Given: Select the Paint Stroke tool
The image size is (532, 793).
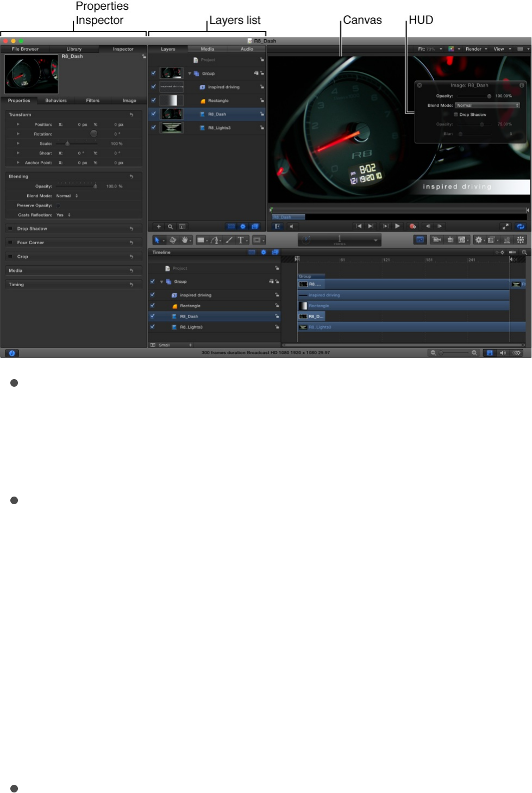Looking at the screenshot, I should coord(229,240).
